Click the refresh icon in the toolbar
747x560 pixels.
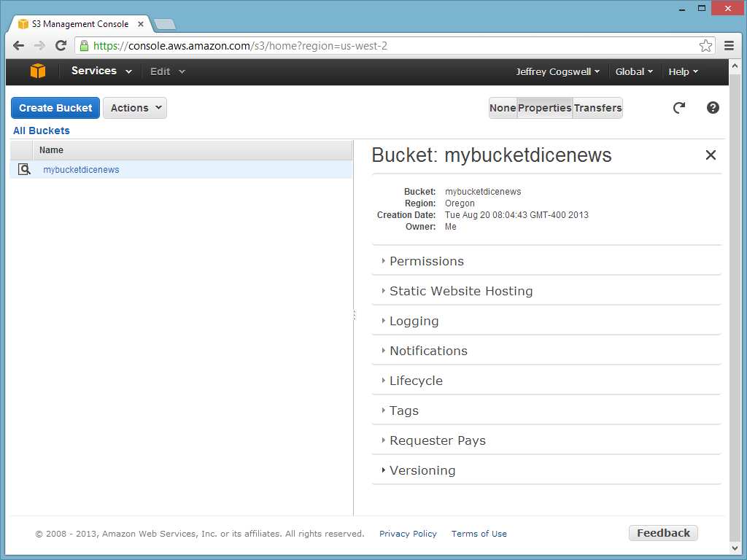(679, 108)
